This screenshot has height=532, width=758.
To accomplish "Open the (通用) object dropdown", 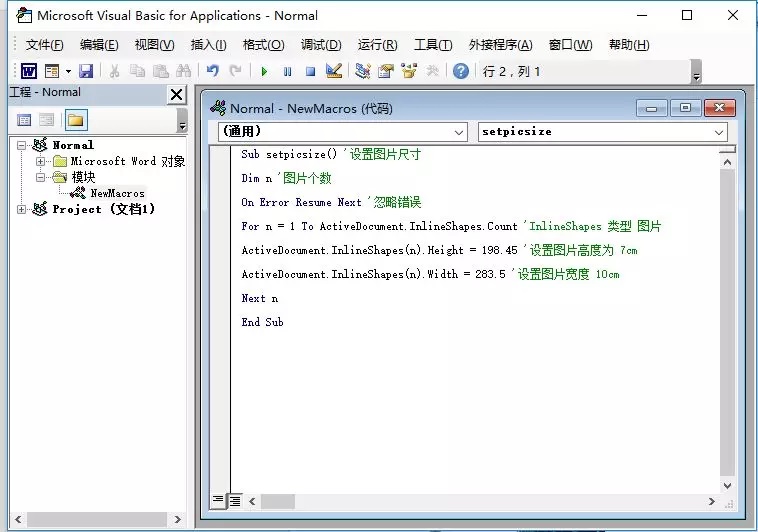I will tap(343, 132).
